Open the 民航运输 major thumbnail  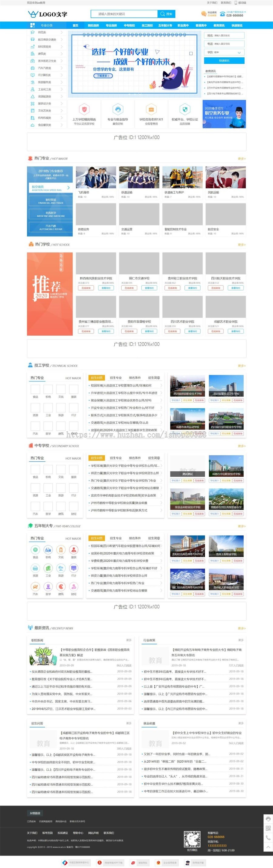coord(226,177)
